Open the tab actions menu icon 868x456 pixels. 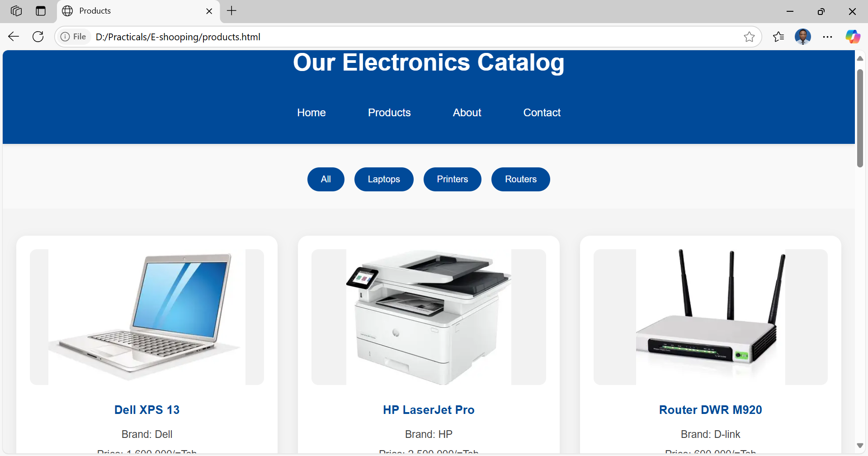[x=41, y=11]
